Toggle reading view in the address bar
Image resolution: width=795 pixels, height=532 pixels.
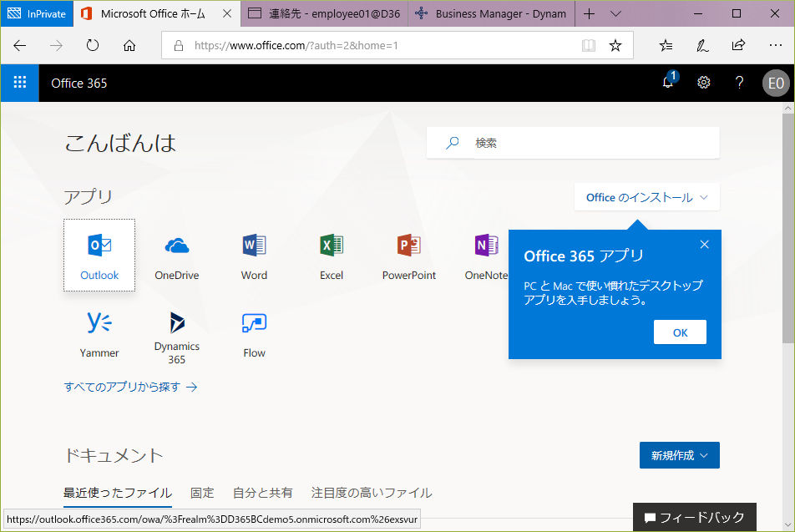click(x=588, y=46)
